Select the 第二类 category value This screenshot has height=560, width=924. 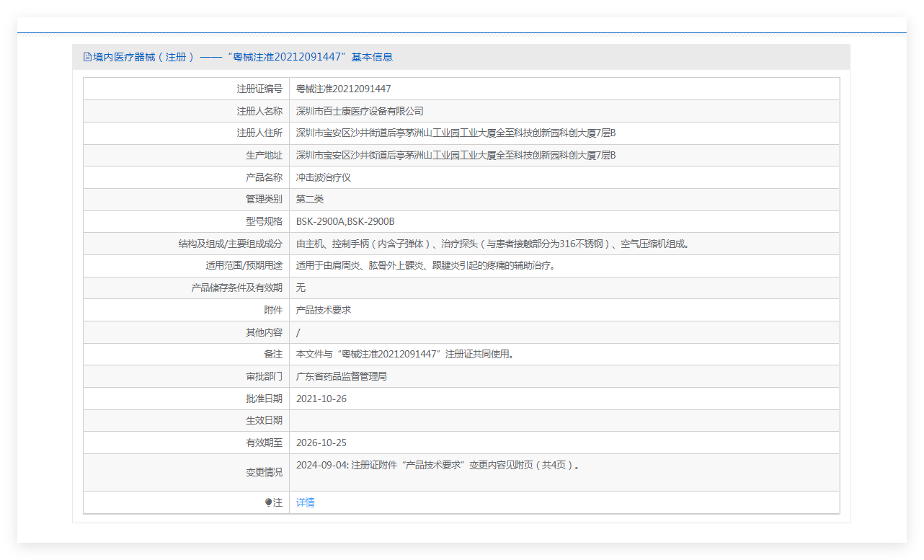pos(310,199)
